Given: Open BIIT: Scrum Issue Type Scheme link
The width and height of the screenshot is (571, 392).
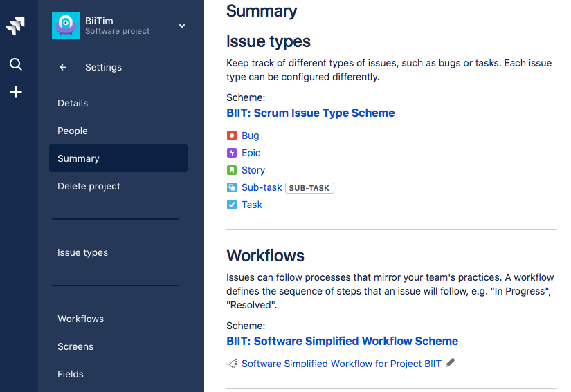Looking at the screenshot, I should (311, 113).
